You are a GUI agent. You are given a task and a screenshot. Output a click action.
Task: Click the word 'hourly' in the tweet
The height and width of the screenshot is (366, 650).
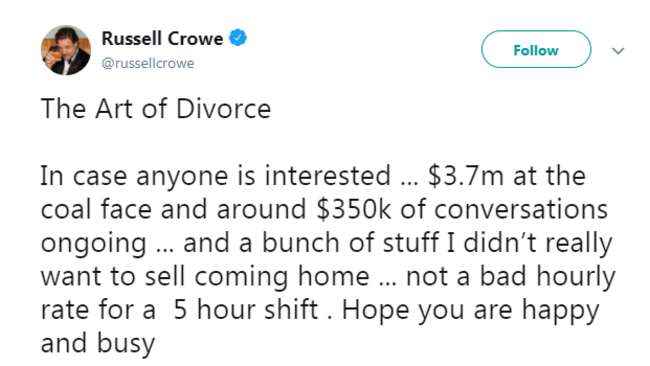click(576, 277)
